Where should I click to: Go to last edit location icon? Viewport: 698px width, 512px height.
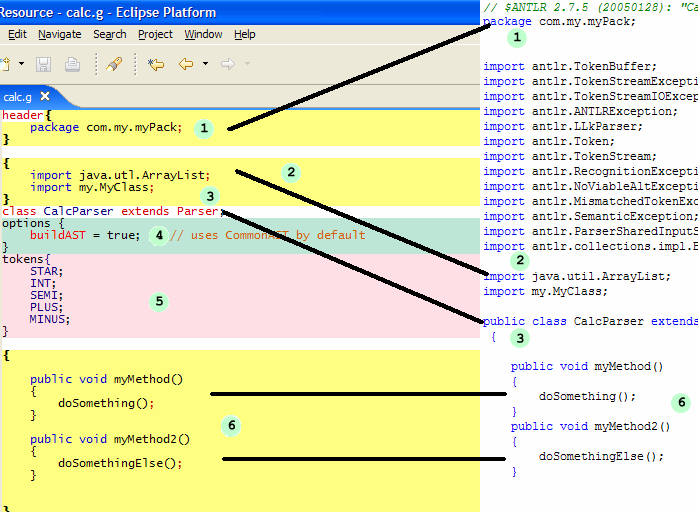click(x=156, y=64)
